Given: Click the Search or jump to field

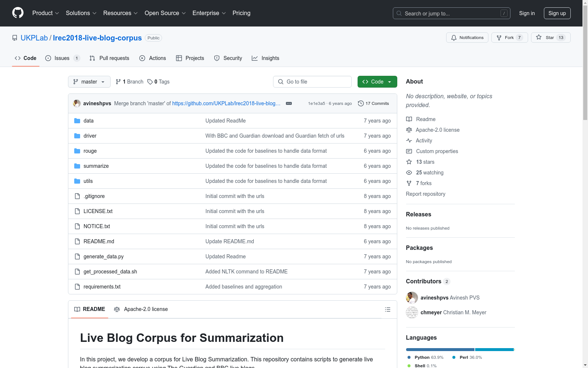Looking at the screenshot, I should 452,13.
